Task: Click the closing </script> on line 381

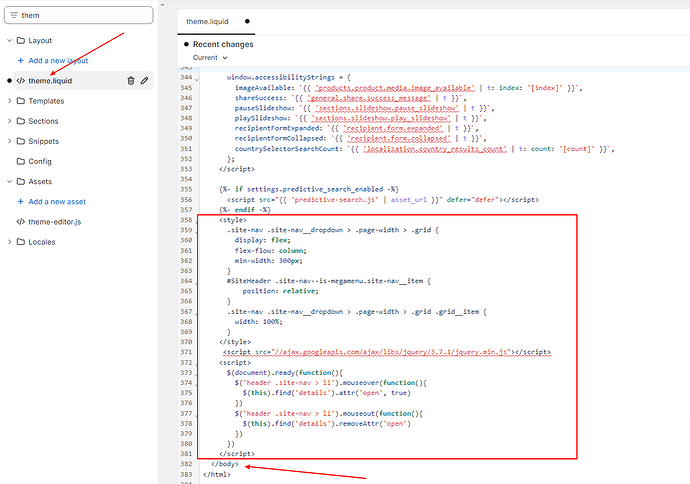Action: pyautogui.click(x=237, y=454)
